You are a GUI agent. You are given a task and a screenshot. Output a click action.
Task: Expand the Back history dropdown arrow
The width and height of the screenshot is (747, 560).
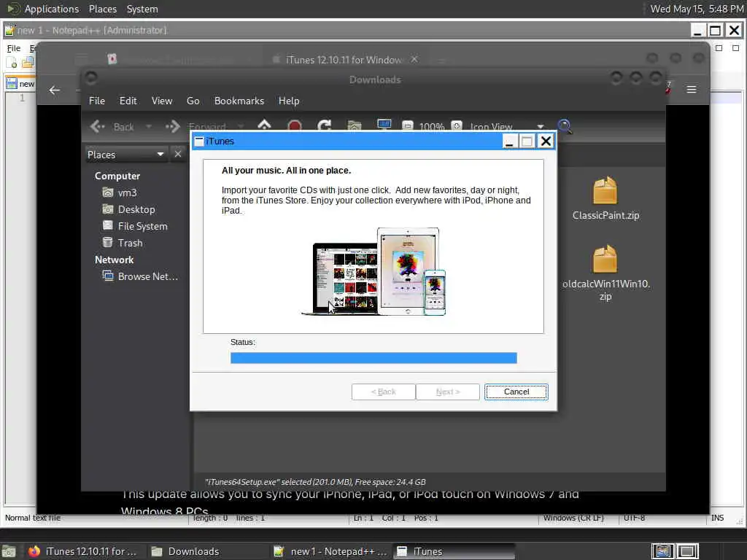[x=149, y=127]
